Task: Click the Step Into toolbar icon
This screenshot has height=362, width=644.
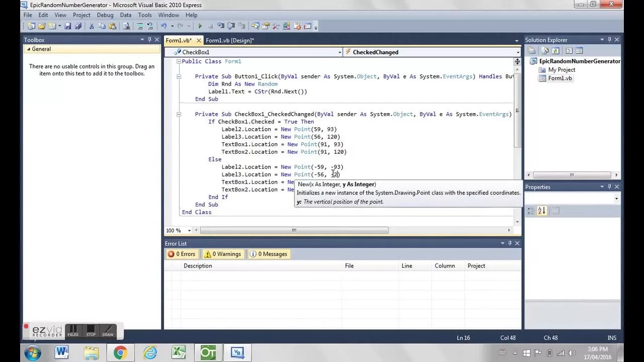Action: [221, 26]
